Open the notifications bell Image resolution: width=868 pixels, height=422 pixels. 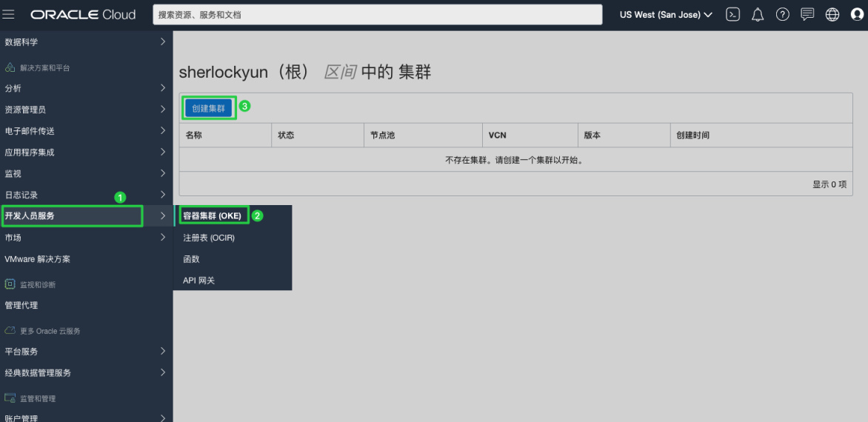[758, 15]
